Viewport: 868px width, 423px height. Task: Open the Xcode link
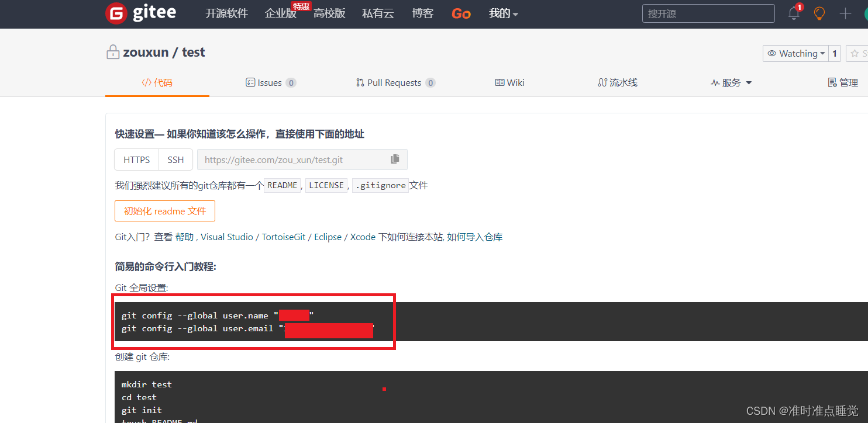point(363,237)
